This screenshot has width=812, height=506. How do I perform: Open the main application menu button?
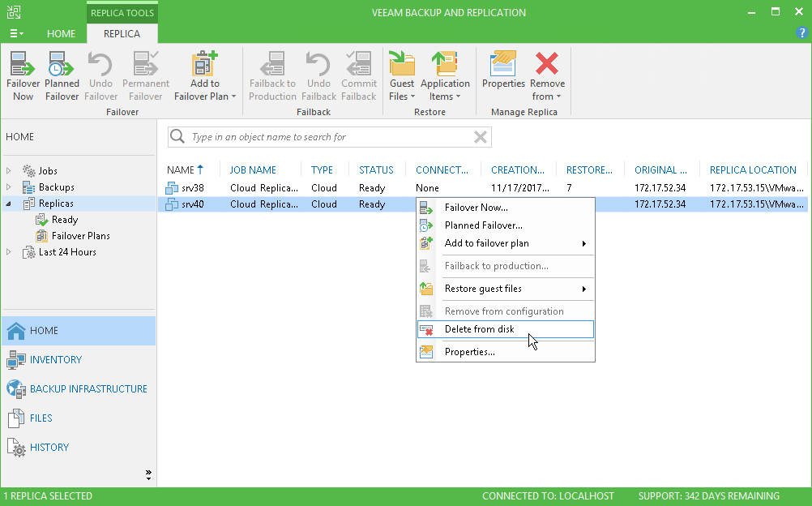point(16,34)
